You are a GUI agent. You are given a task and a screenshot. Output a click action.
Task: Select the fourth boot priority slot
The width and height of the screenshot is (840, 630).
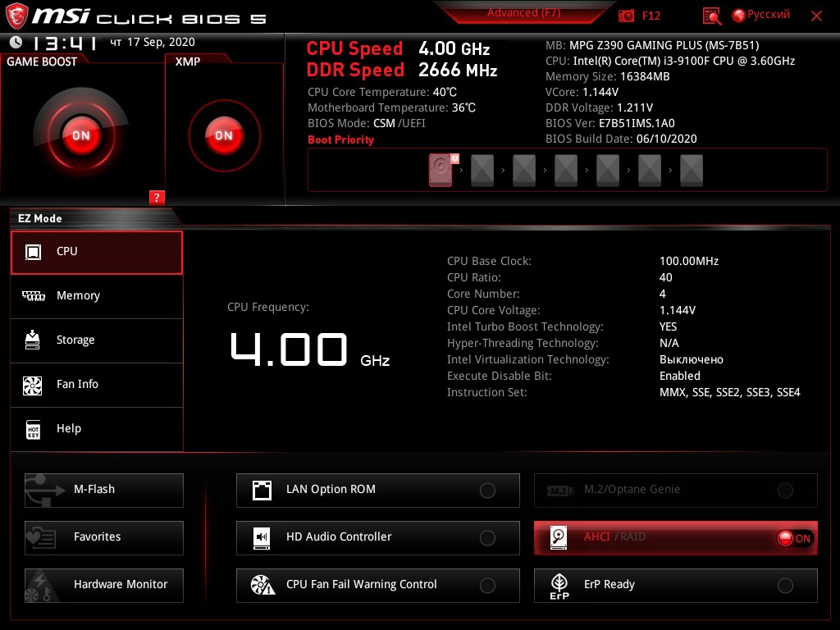pos(566,171)
